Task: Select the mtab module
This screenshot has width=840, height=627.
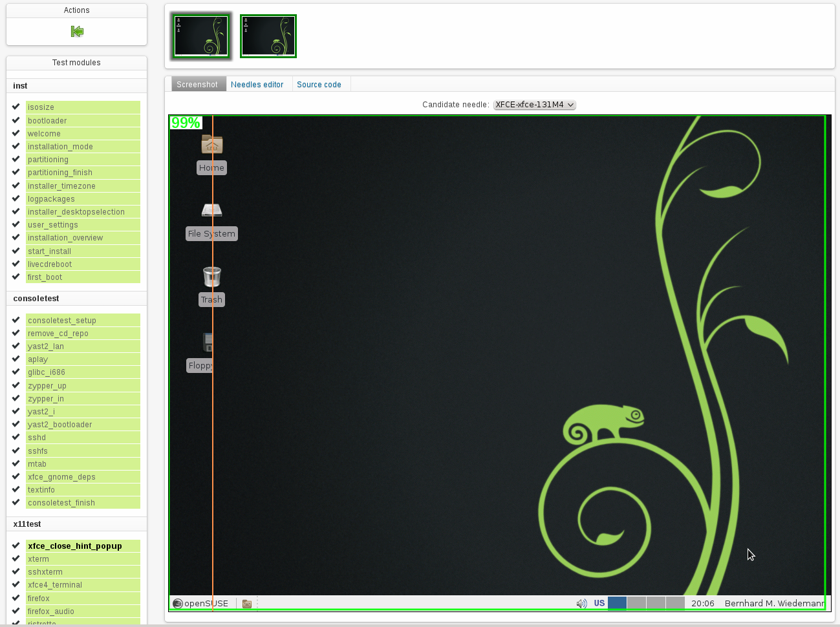Action: 83,464
